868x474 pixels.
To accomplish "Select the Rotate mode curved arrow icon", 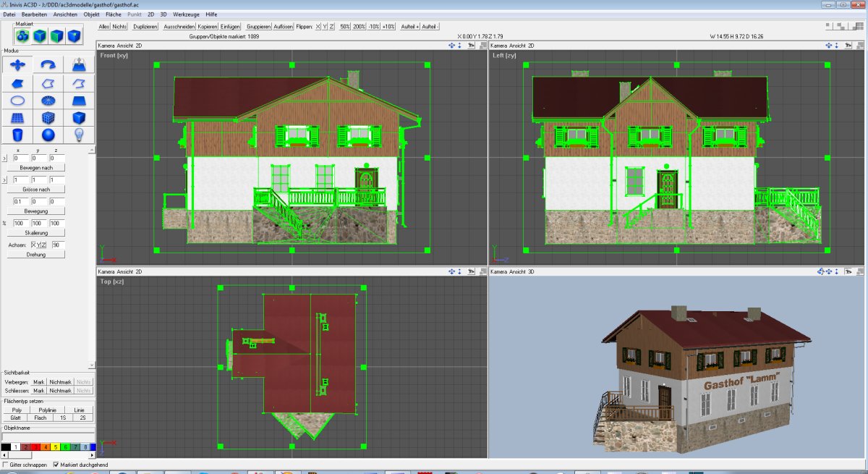I will 48,65.
